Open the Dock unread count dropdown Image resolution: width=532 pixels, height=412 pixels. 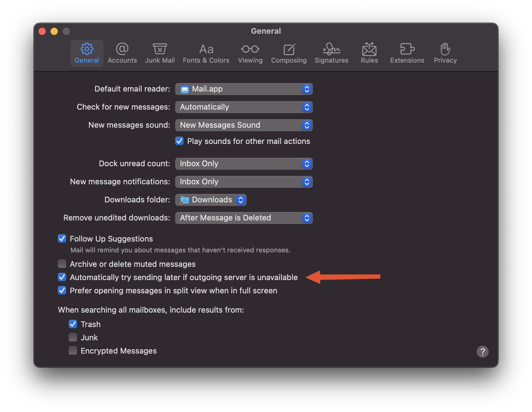coord(244,164)
